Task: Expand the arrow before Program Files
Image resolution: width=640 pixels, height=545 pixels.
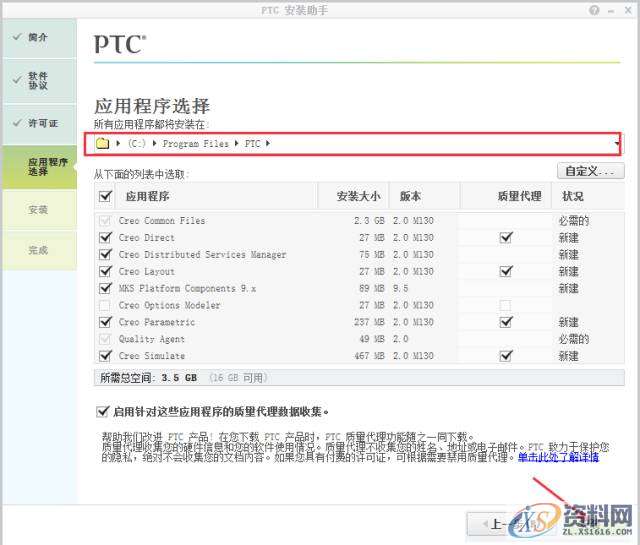Action: point(155,143)
